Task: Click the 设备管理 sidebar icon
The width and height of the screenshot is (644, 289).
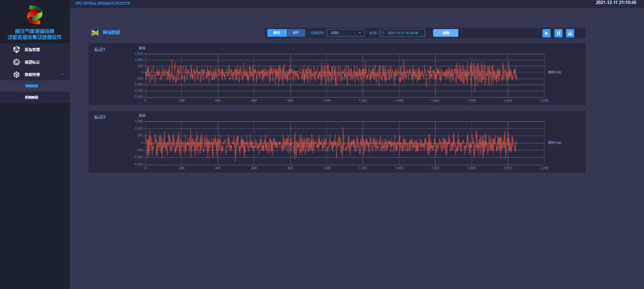Action: [x=17, y=50]
